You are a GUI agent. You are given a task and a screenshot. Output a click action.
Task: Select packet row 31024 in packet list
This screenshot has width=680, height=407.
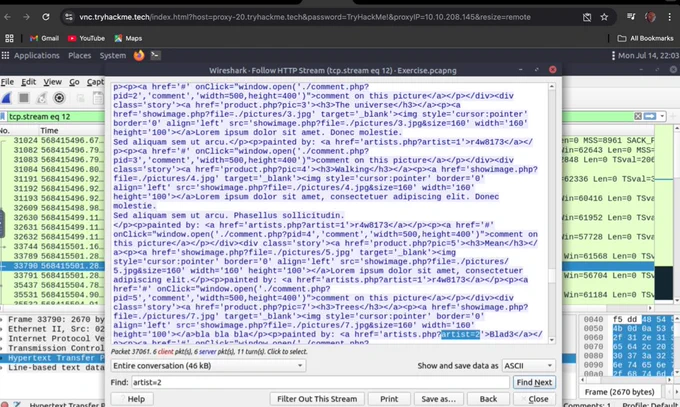tap(52, 141)
